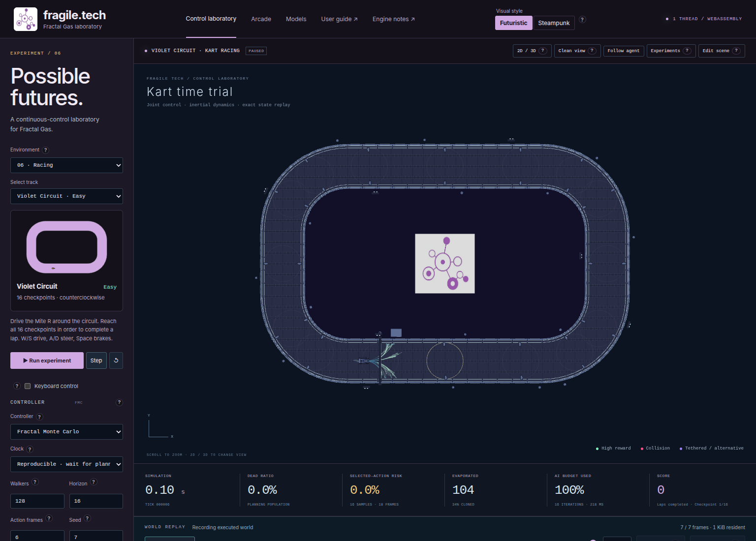Open Control laboratory tab
This screenshot has width=756, height=541.
coord(211,19)
